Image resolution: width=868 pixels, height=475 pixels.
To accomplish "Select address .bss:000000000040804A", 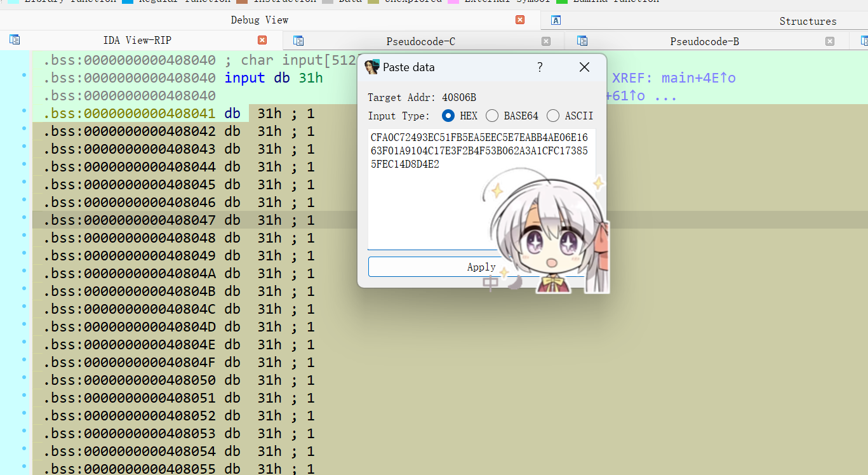I will pos(130,273).
